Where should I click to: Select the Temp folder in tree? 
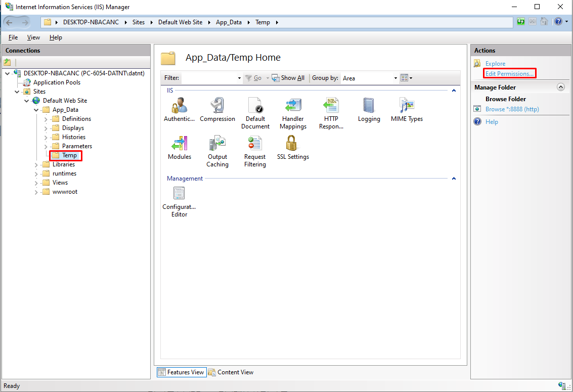click(69, 155)
